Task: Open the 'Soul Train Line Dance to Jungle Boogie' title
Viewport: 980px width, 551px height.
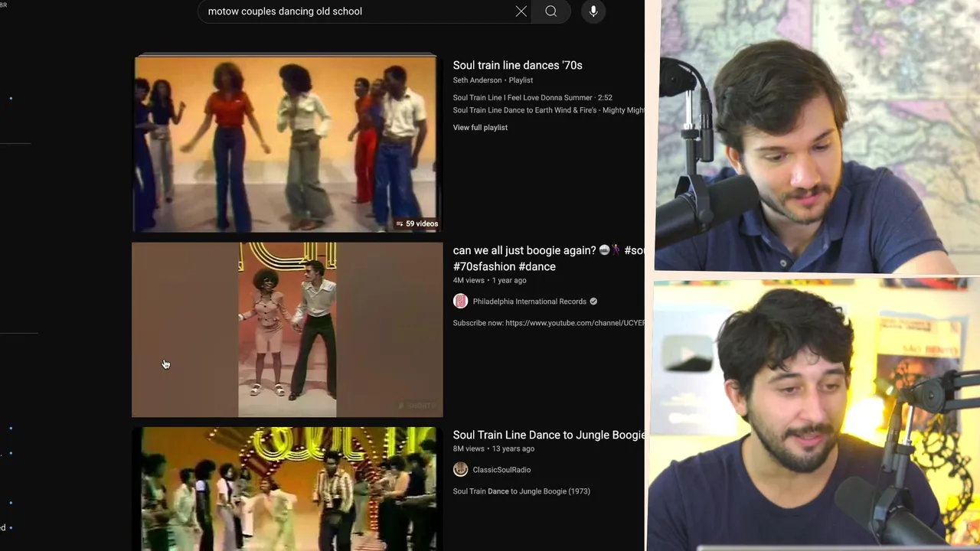Action: pyautogui.click(x=548, y=435)
